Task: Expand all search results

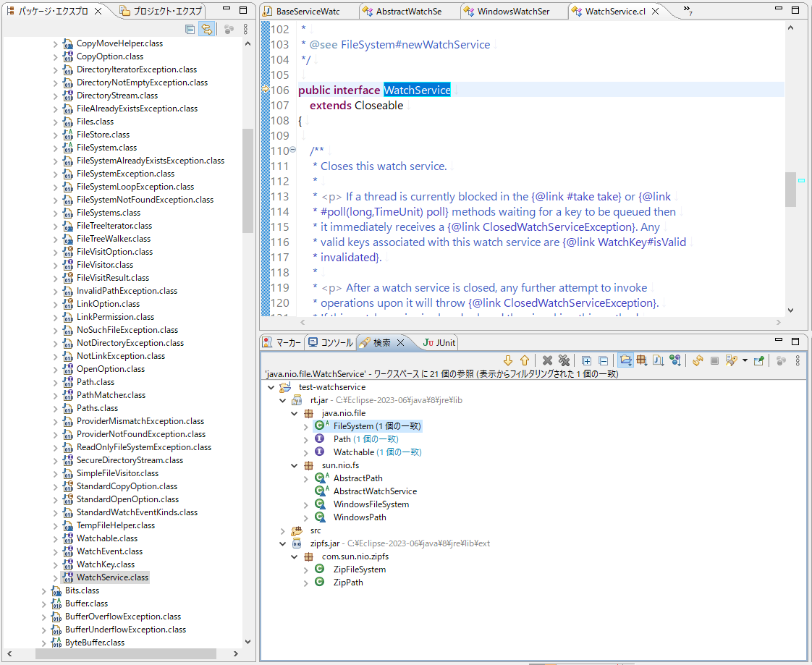Action: (x=586, y=360)
